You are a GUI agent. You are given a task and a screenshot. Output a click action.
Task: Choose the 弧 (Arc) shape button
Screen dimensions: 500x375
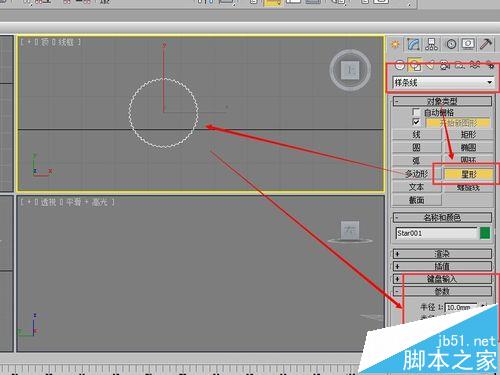417,161
